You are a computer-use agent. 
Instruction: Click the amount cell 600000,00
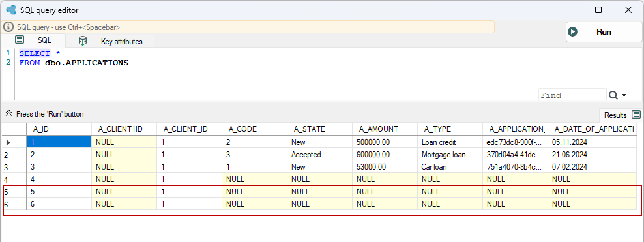pos(385,155)
